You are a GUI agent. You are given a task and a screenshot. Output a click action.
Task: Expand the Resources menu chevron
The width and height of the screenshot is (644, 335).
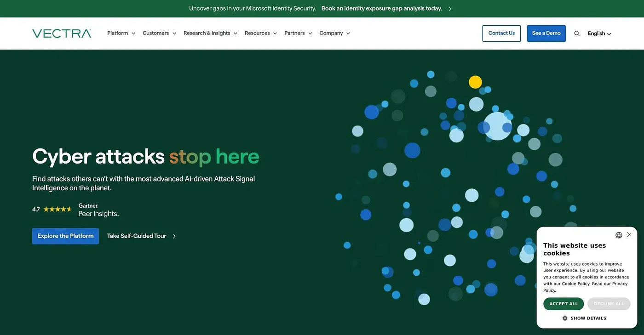[275, 34]
